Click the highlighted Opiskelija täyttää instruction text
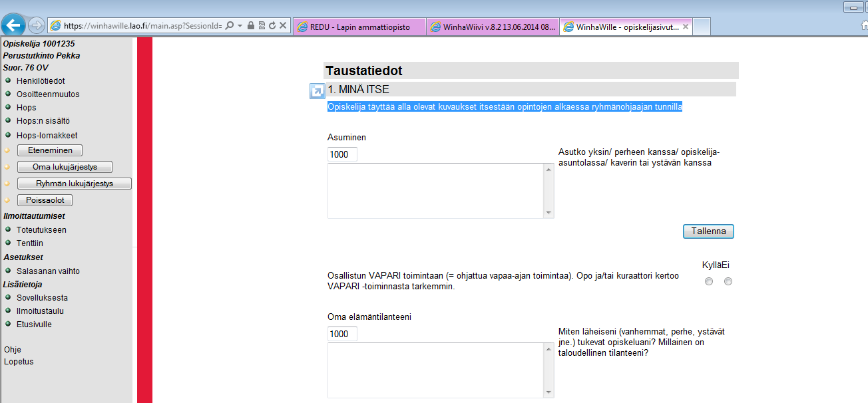 [505, 106]
